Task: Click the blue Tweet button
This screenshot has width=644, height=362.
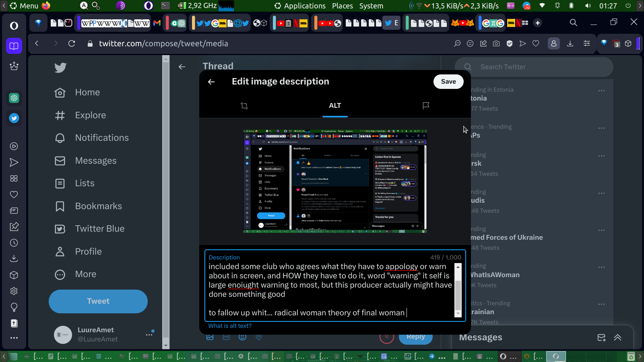Action: point(98,301)
